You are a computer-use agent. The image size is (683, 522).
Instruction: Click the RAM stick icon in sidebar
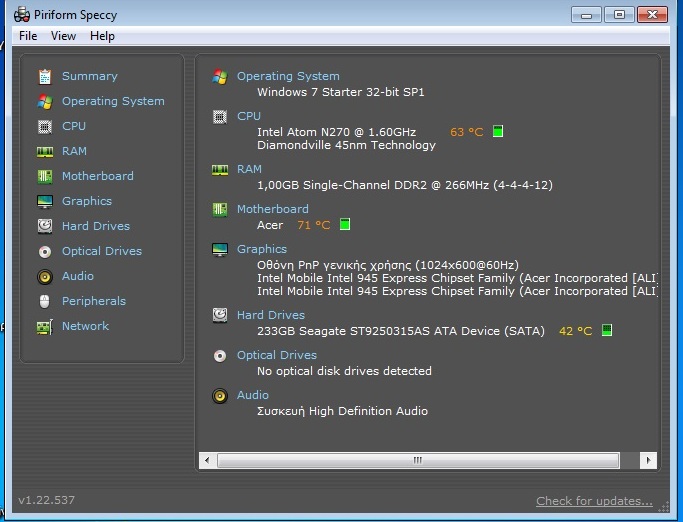click(45, 152)
